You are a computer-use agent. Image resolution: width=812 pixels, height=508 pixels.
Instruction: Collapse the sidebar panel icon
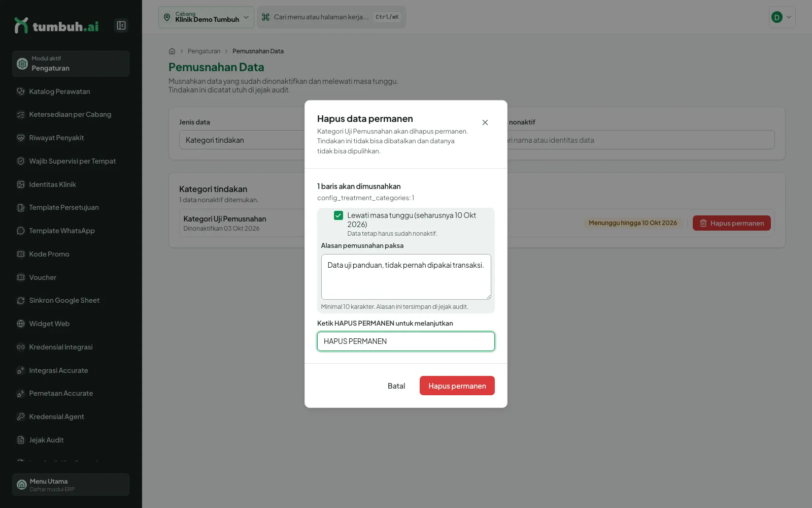121,25
